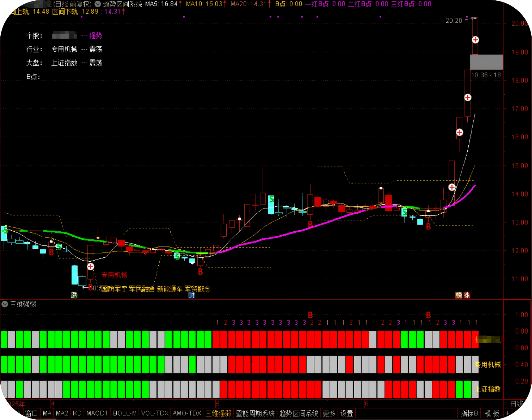532x420 pixels.
Task: Click the green S sell signal near 14.00
Action: [271, 199]
